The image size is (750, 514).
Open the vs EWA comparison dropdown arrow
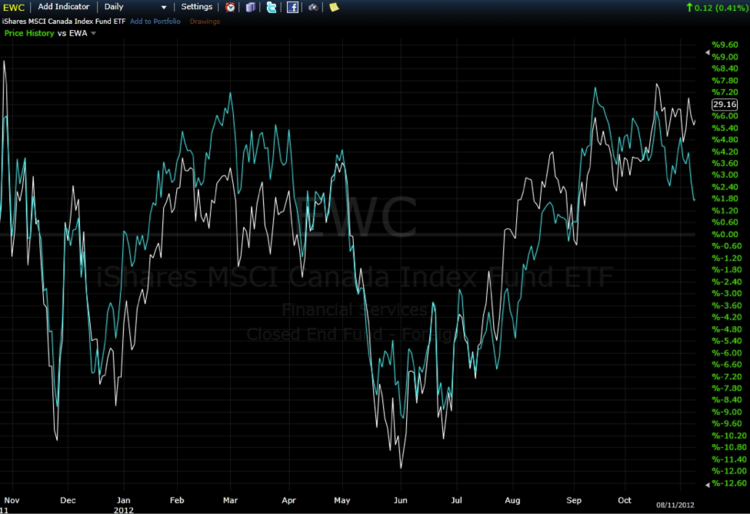[x=94, y=33]
